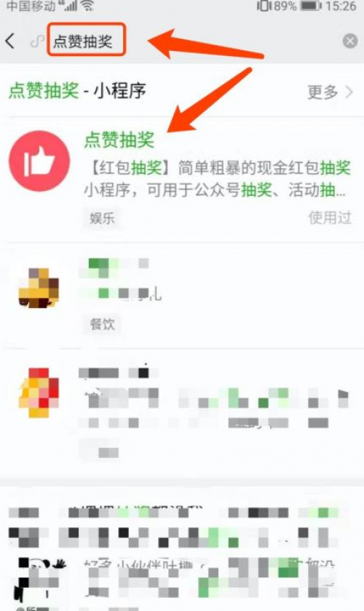This screenshot has width=364, height=611.
Task: Tap the 点赞抽奖 - 小程序 section header
Action: [77, 91]
